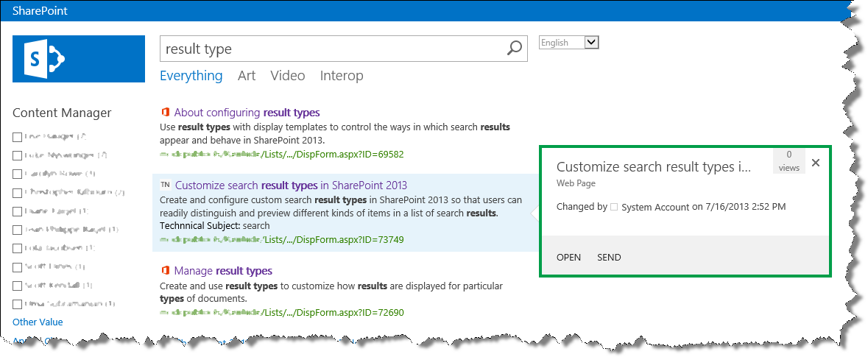The image size is (868, 357).
Task: Click 'Web Page' label in preview
Action: click(576, 183)
